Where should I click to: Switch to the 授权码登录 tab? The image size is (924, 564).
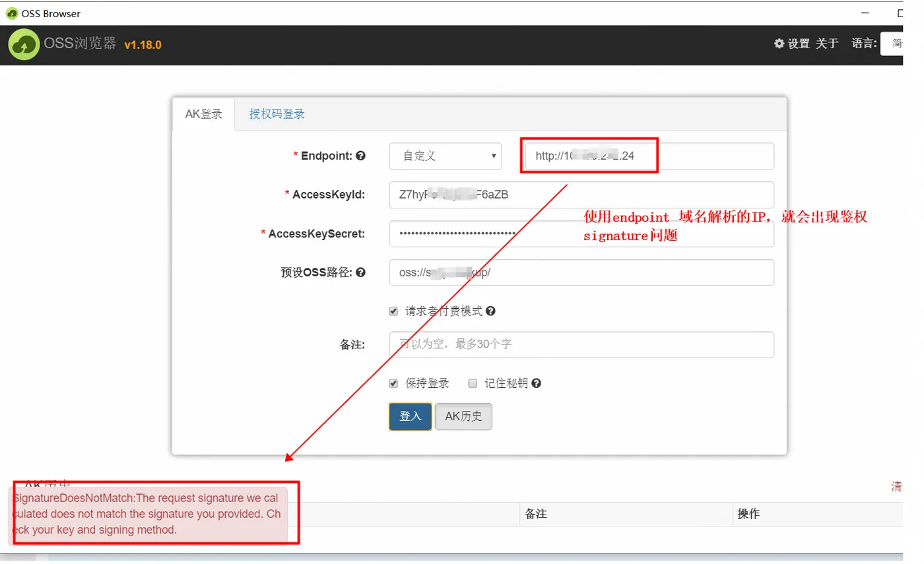coord(277,113)
